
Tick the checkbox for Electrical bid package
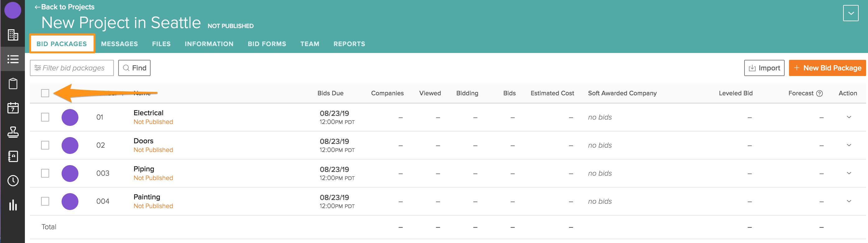click(45, 117)
